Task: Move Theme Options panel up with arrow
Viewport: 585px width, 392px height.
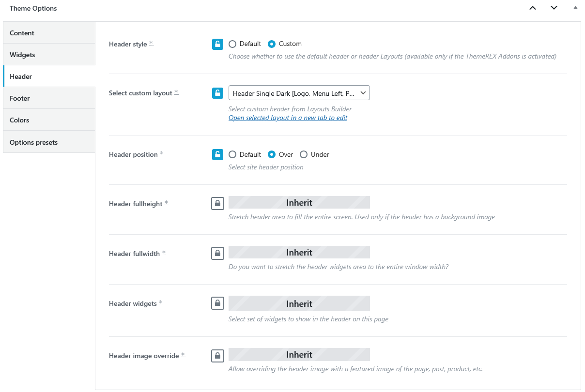Action: click(533, 8)
